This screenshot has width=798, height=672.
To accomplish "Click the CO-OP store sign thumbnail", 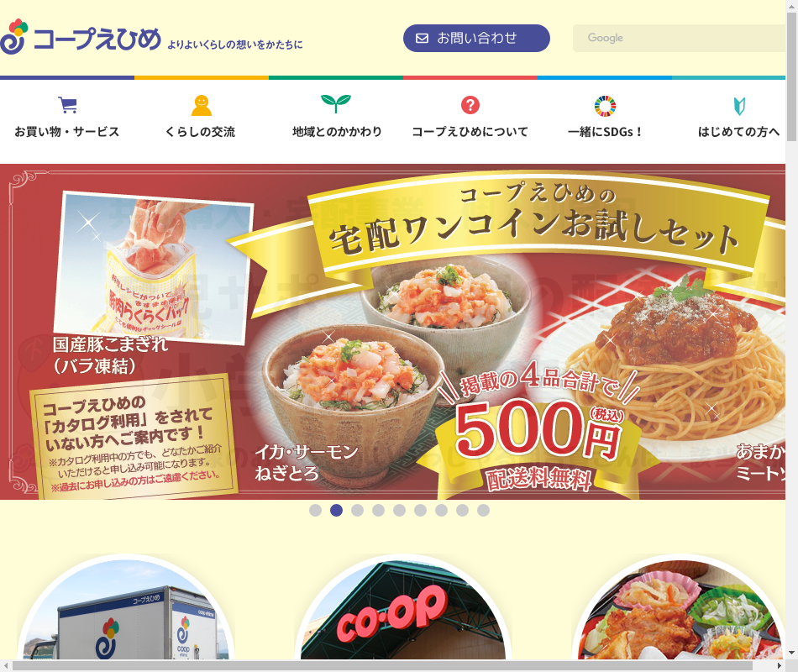I will click(403, 608).
